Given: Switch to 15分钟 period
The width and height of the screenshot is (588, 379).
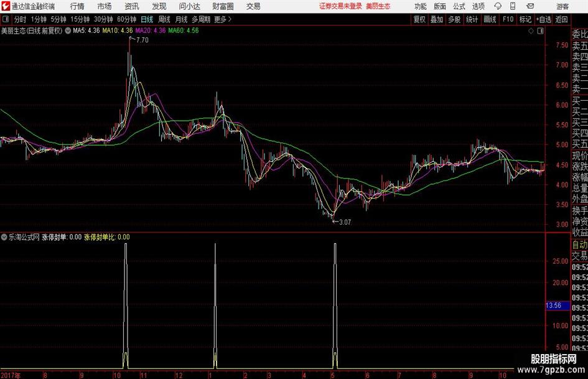Looking at the screenshot, I should pos(80,19).
